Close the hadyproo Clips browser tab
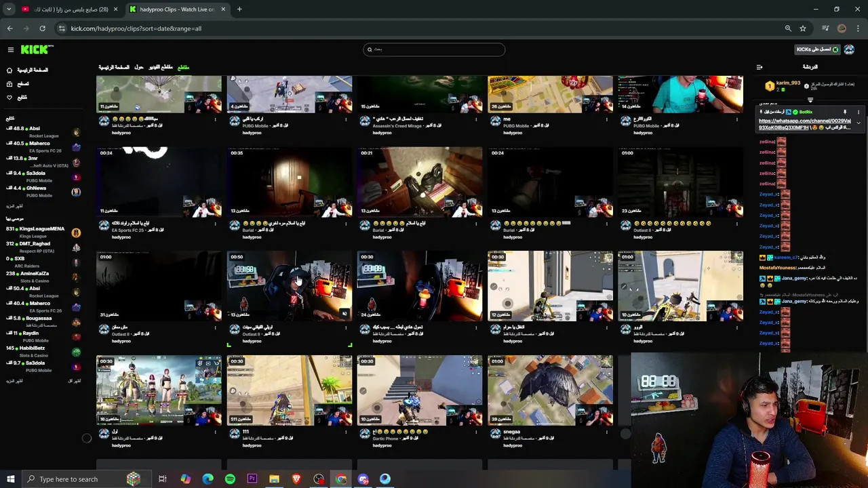 click(223, 9)
